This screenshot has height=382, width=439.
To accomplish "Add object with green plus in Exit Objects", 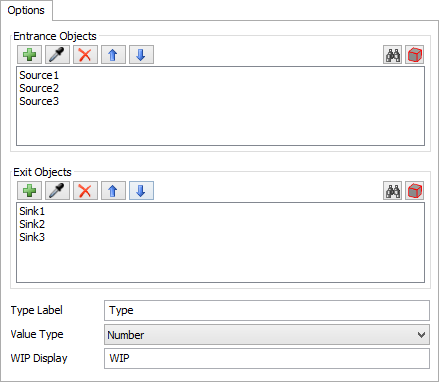I will coord(29,191).
